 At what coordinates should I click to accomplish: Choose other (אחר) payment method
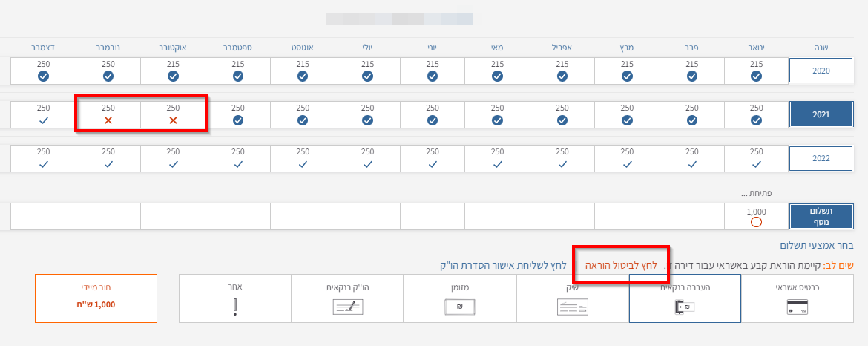(235, 298)
